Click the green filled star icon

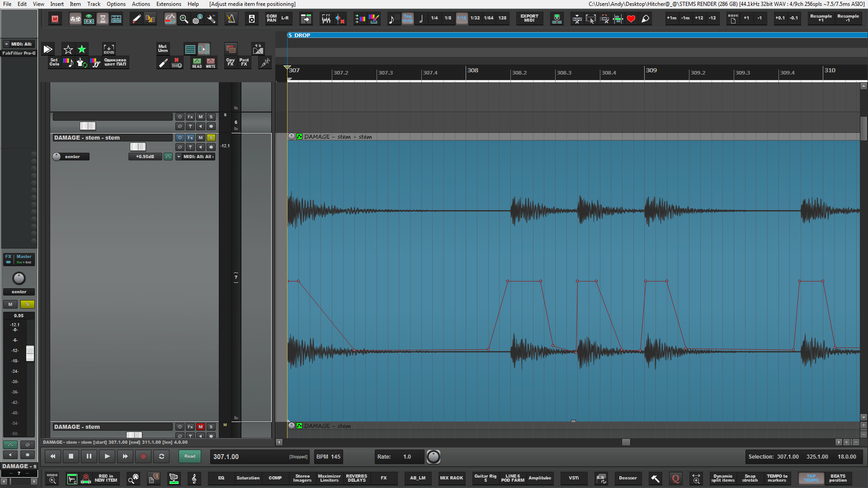click(82, 49)
